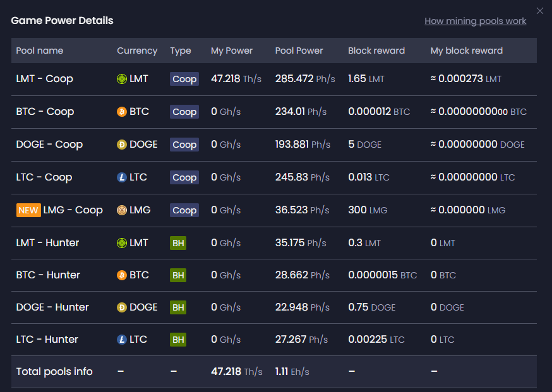
Task: Select the LMT - Hunter pool name
Action: pos(47,243)
